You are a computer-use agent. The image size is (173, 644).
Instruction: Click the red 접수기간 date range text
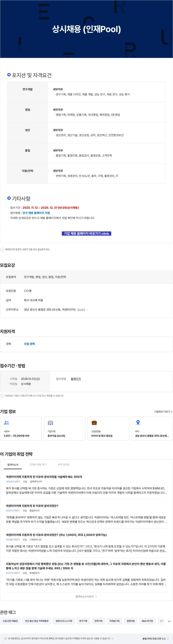click(x=50, y=207)
